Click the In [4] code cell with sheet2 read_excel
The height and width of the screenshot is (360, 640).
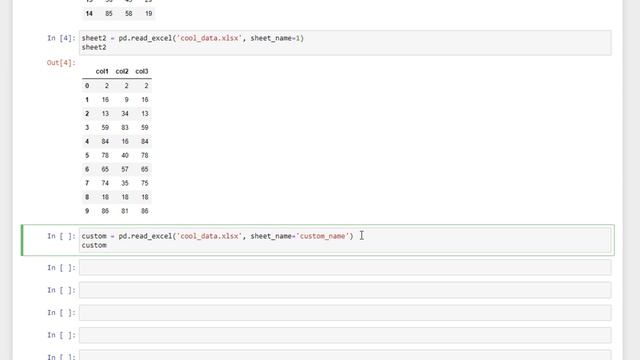point(345,42)
